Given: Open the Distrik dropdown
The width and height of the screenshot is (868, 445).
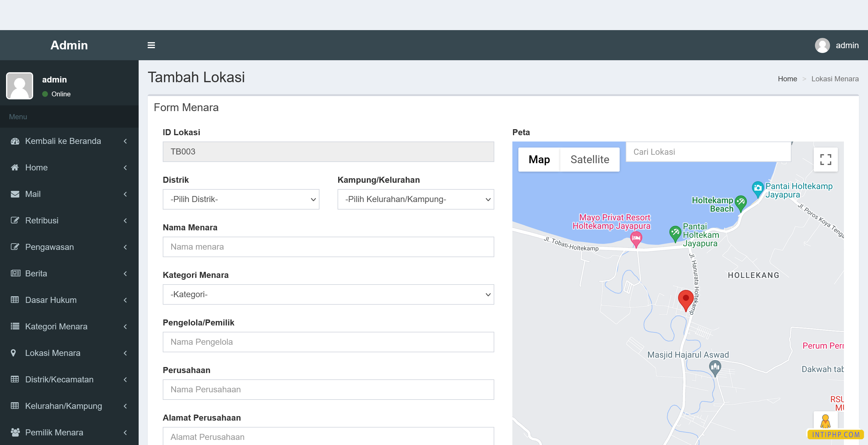Looking at the screenshot, I should pyautogui.click(x=240, y=199).
